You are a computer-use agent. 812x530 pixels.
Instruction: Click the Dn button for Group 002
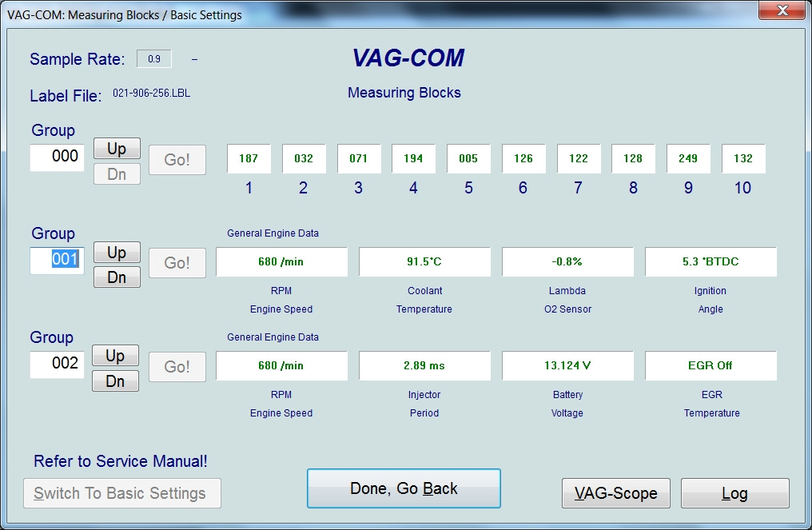(115, 381)
